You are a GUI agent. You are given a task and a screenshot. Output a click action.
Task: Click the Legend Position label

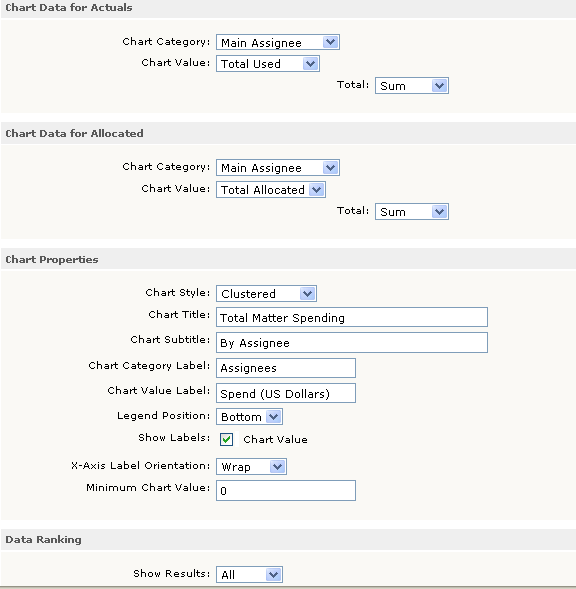coord(163,416)
